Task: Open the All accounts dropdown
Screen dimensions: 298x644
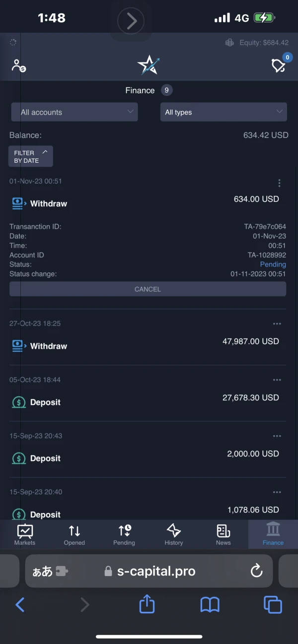Action: (74, 112)
